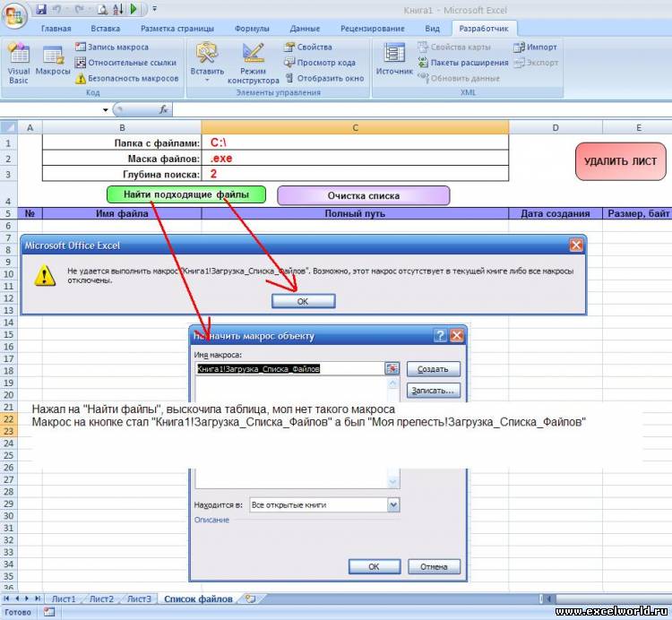Click the Redo arrow in quick access toolbar
The image size is (672, 620).
point(79,9)
